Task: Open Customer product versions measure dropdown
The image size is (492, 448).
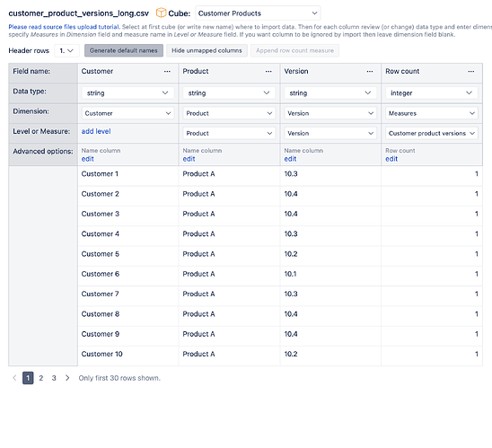Action: pyautogui.click(x=432, y=134)
